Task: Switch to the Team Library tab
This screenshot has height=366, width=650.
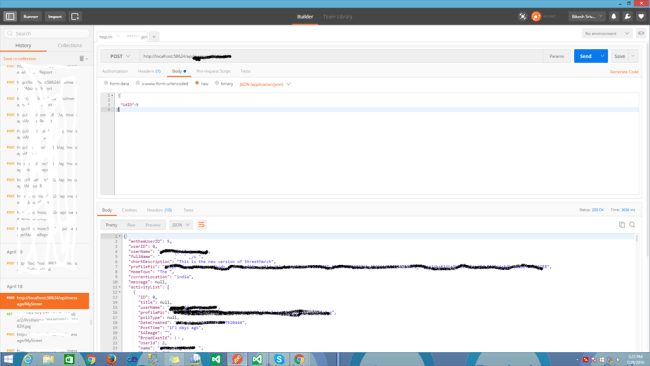Action: coord(337,17)
